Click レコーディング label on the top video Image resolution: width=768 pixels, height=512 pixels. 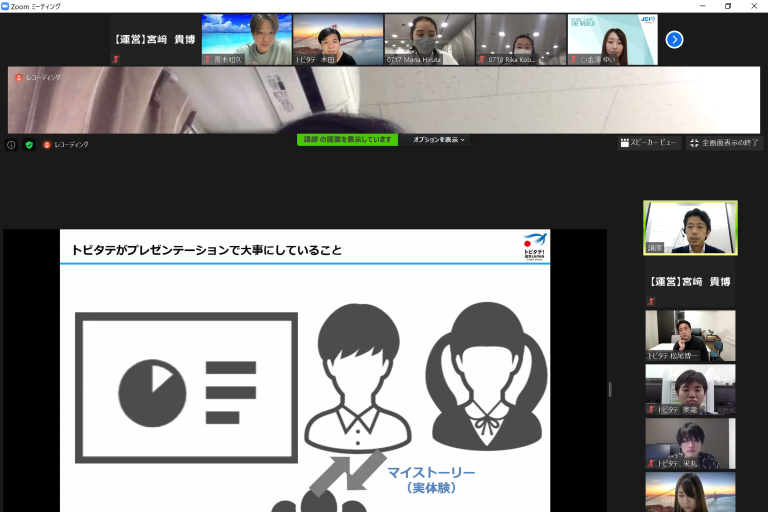click(x=42, y=77)
